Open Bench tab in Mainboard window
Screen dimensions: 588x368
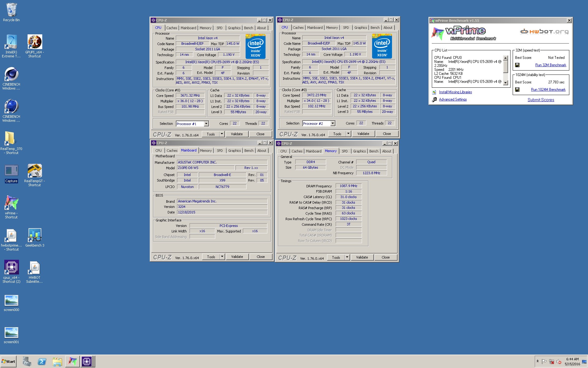pyautogui.click(x=249, y=151)
